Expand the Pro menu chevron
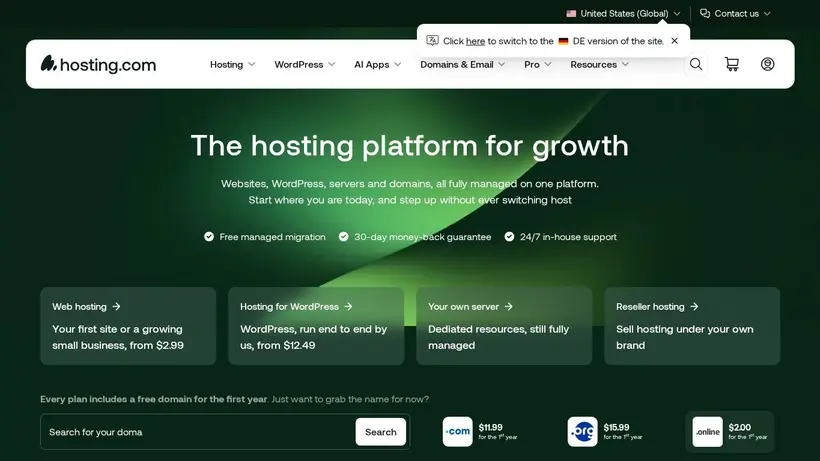The width and height of the screenshot is (820, 461). tap(548, 64)
